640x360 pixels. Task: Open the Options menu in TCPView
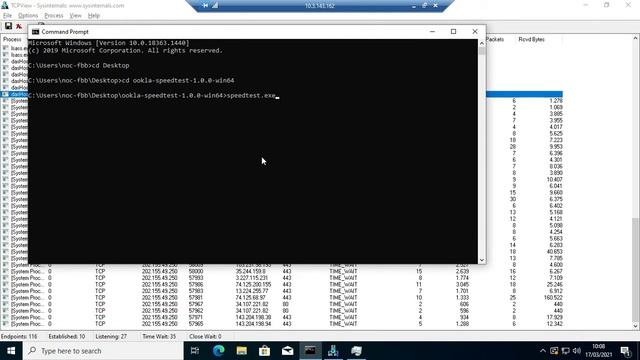(x=28, y=16)
